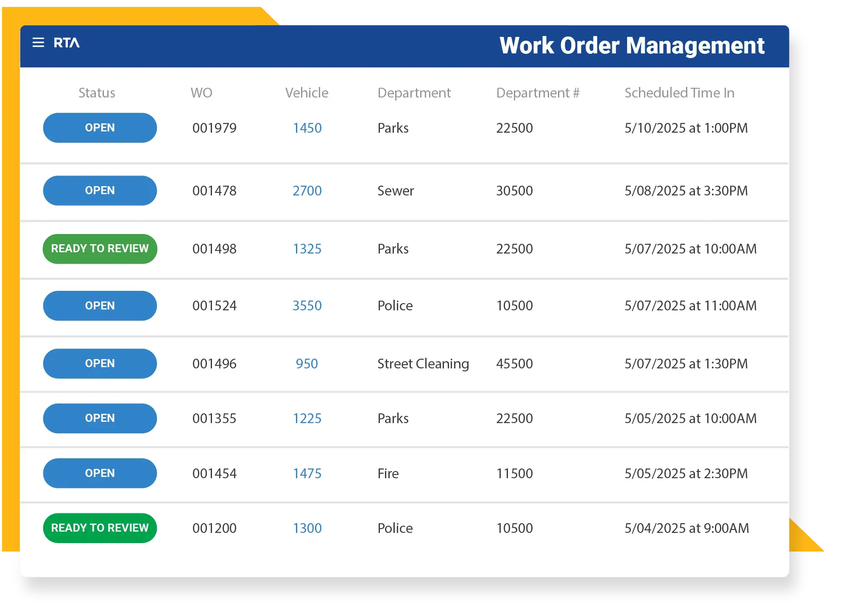This screenshot has height=616, width=848.
Task: Select work order number 001355
Action: click(x=215, y=418)
